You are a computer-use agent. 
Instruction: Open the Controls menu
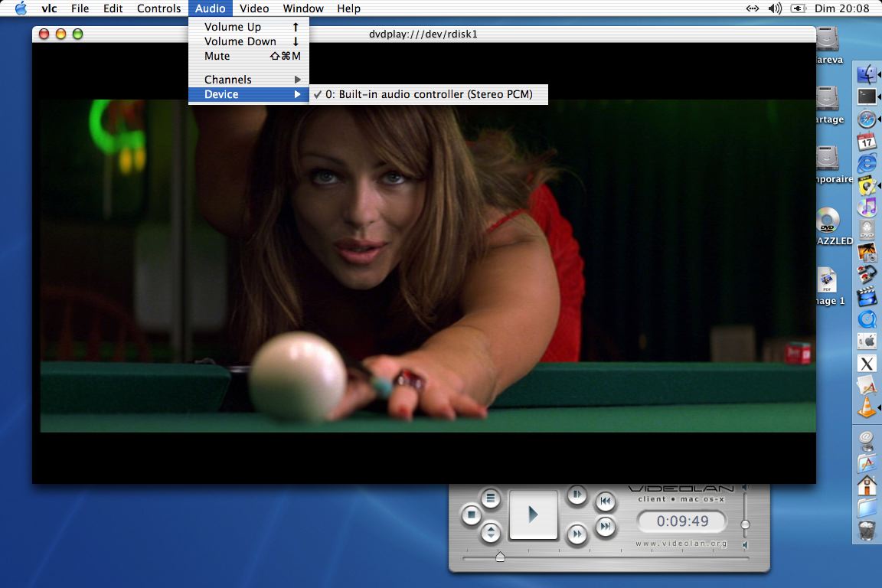[158, 8]
